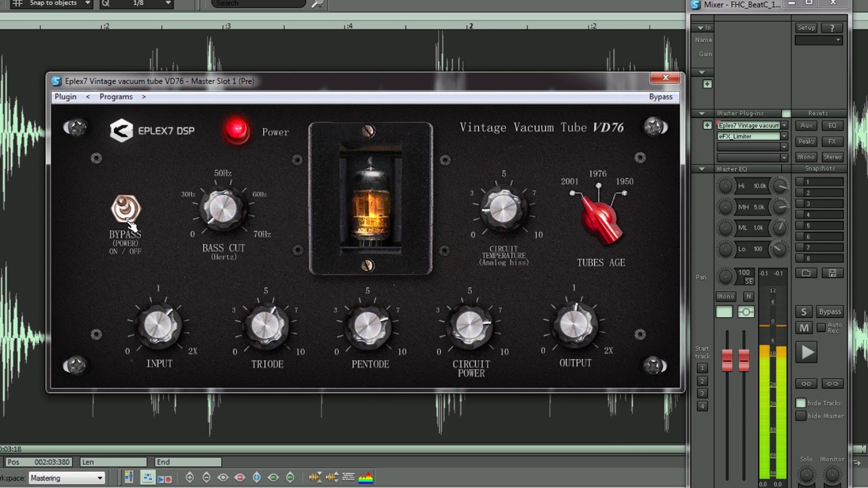The width and height of the screenshot is (868, 488).
Task: Click the EQ reset button
Action: 833,125
